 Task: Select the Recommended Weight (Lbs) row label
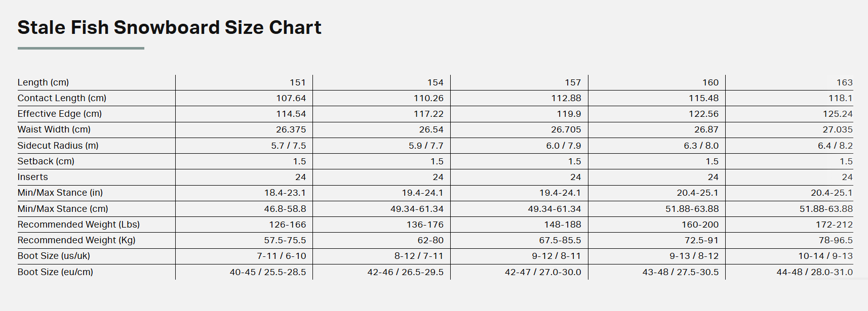pos(78,225)
